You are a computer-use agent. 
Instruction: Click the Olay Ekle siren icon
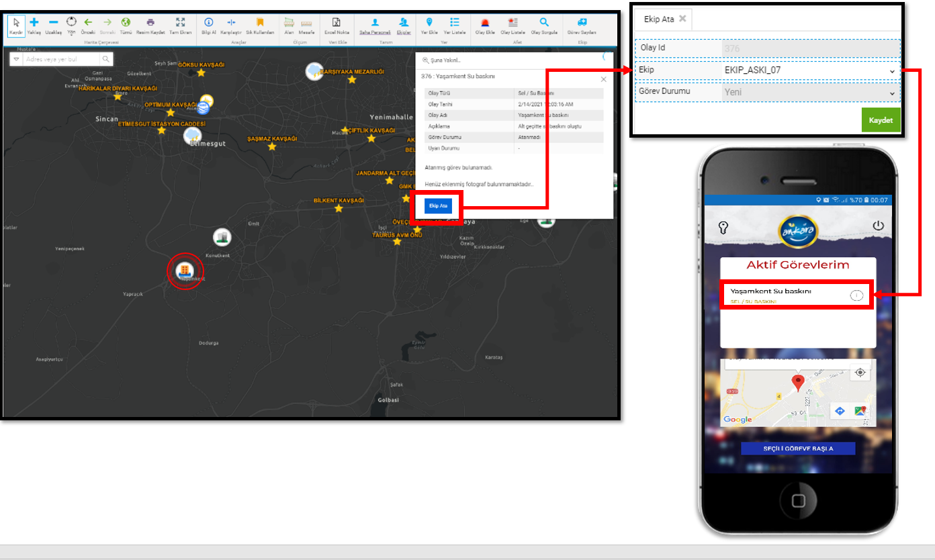click(x=484, y=23)
